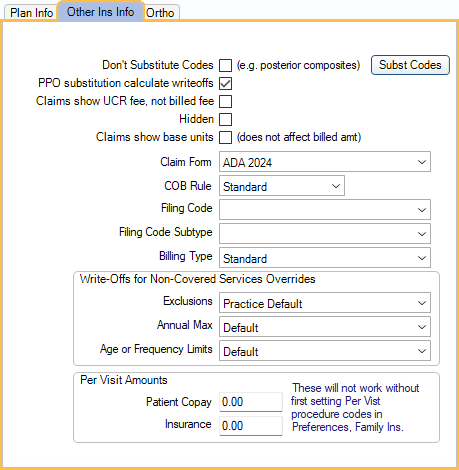Image resolution: width=459 pixels, height=470 pixels.
Task: Enable Claims show UCR fee checkbox
Action: tap(225, 101)
